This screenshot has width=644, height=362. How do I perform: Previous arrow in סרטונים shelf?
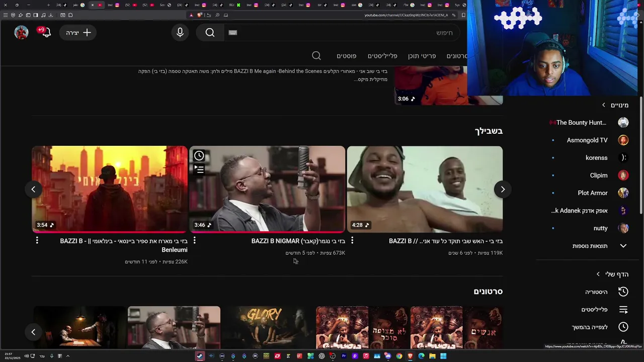(33, 332)
